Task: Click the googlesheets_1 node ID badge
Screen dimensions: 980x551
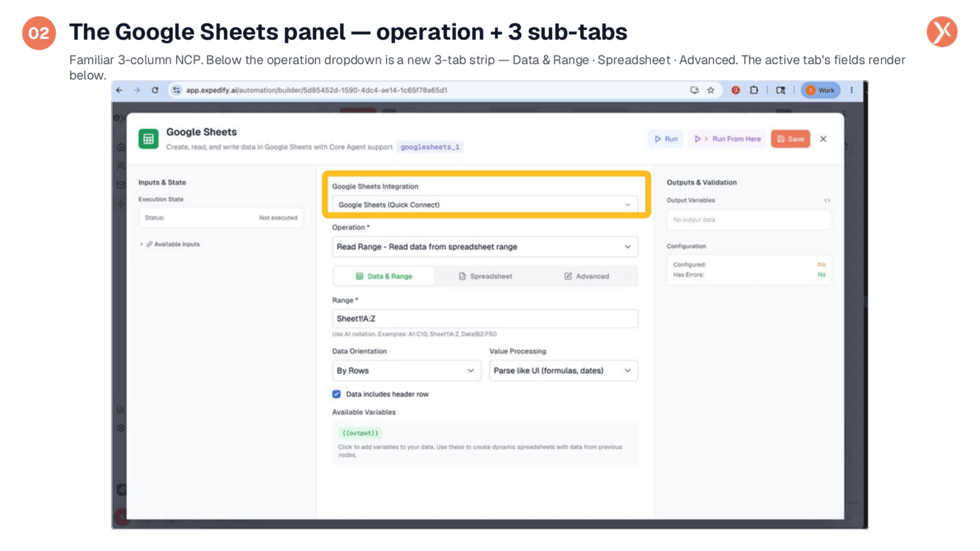Action: (x=430, y=147)
